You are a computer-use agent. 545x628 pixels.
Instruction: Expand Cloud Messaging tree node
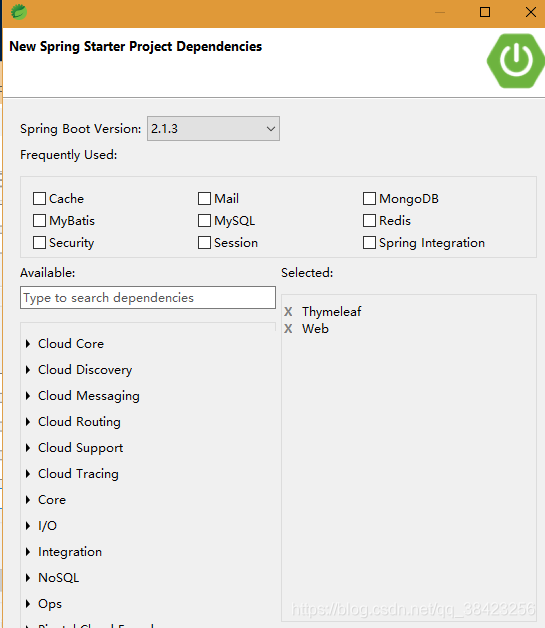(x=28, y=396)
